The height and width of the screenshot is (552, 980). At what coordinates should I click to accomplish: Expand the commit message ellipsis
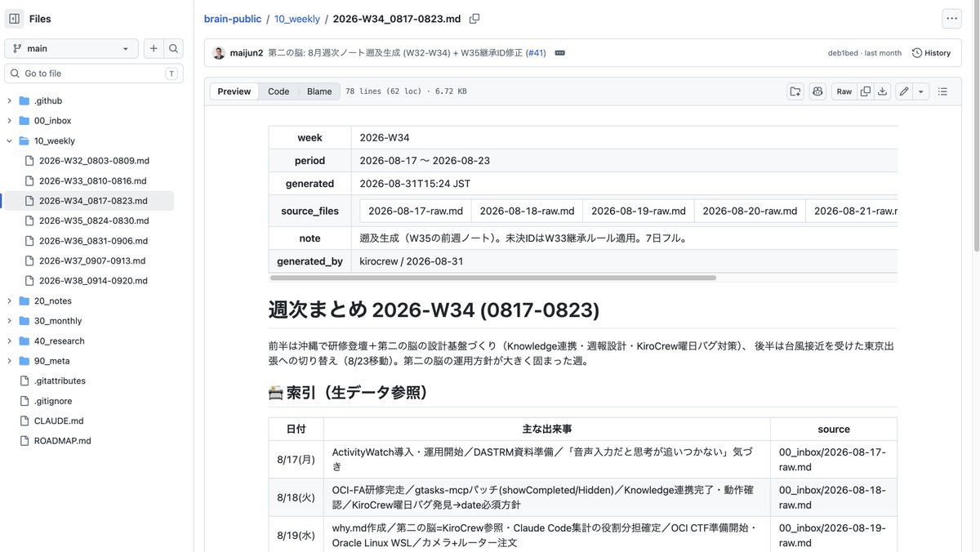(x=560, y=53)
